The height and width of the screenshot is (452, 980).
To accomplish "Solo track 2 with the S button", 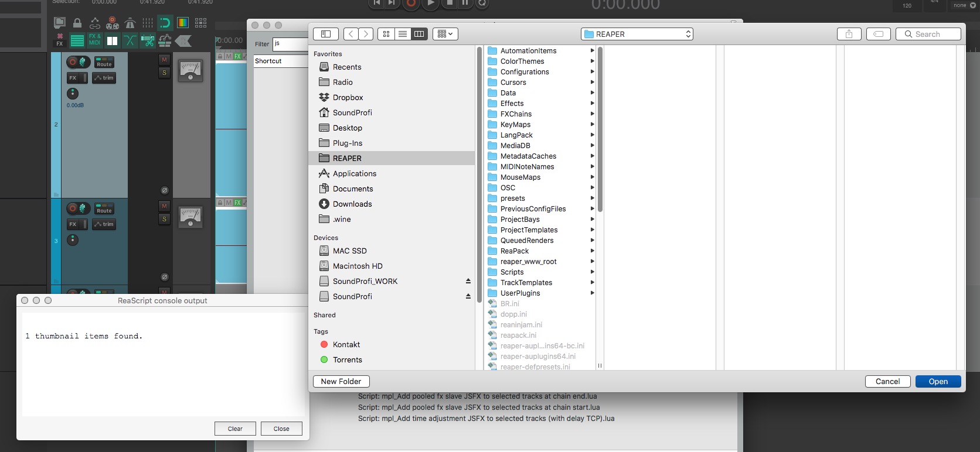I will pos(164,73).
